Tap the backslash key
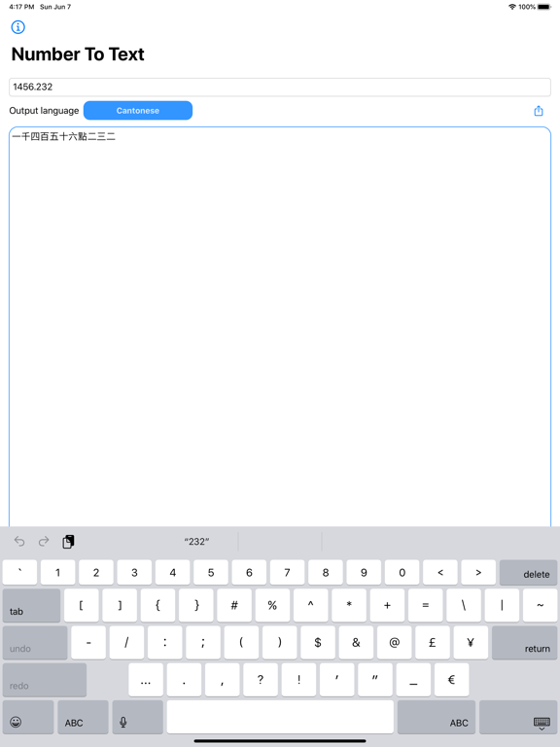 click(464, 606)
